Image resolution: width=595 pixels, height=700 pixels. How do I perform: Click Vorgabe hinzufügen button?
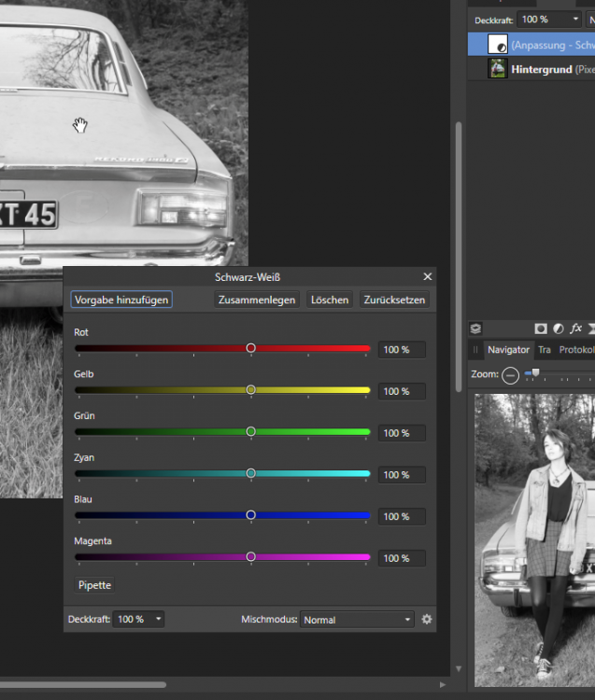121,300
